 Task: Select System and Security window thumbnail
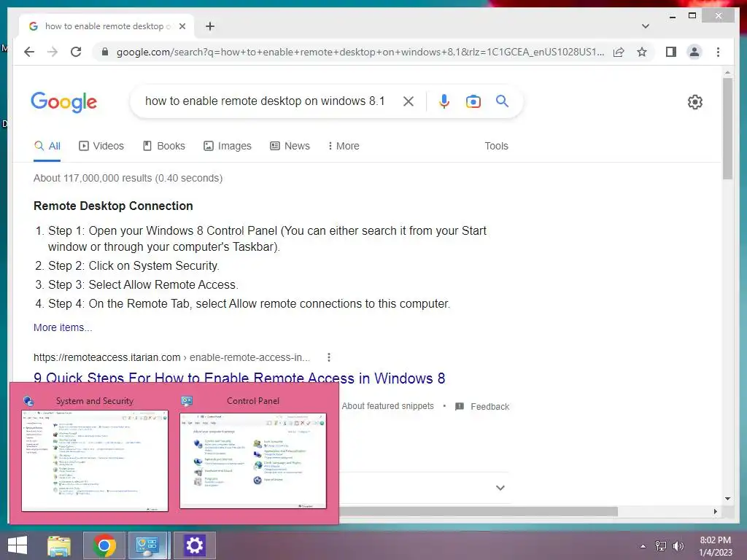coord(95,455)
